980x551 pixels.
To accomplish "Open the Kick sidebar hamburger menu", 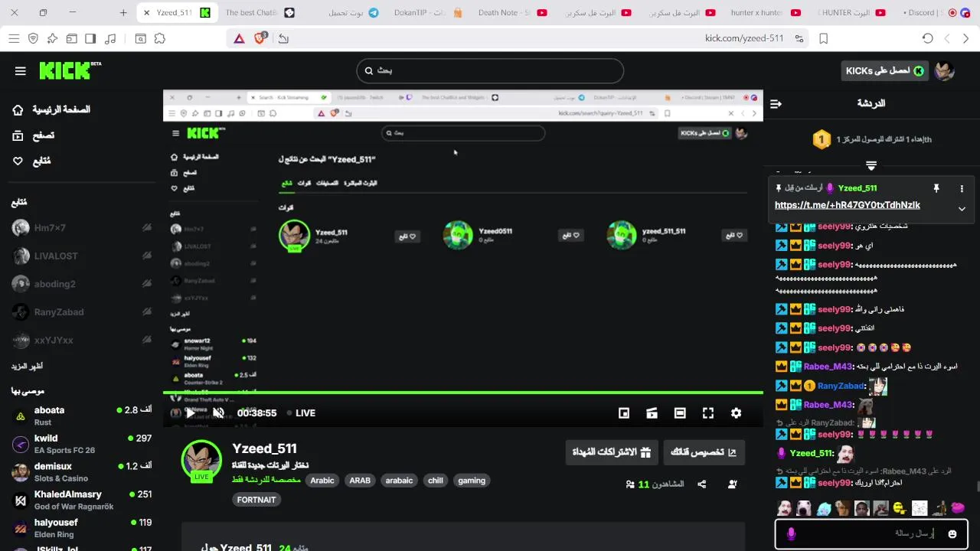I will click(x=21, y=71).
